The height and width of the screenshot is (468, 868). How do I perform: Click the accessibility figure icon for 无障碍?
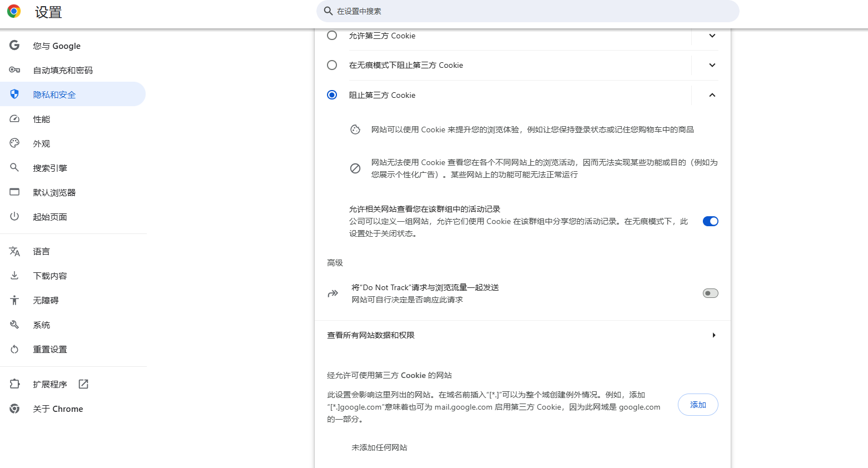point(14,300)
